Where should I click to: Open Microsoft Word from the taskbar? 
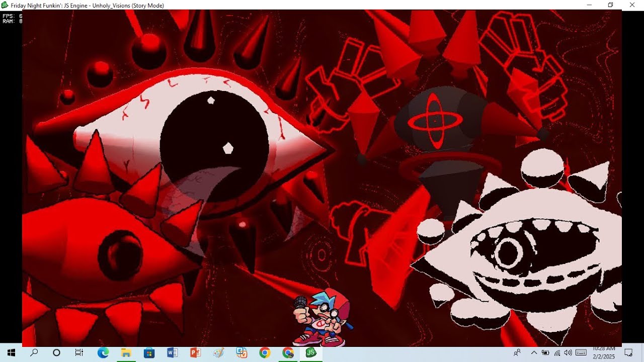[x=172, y=353]
